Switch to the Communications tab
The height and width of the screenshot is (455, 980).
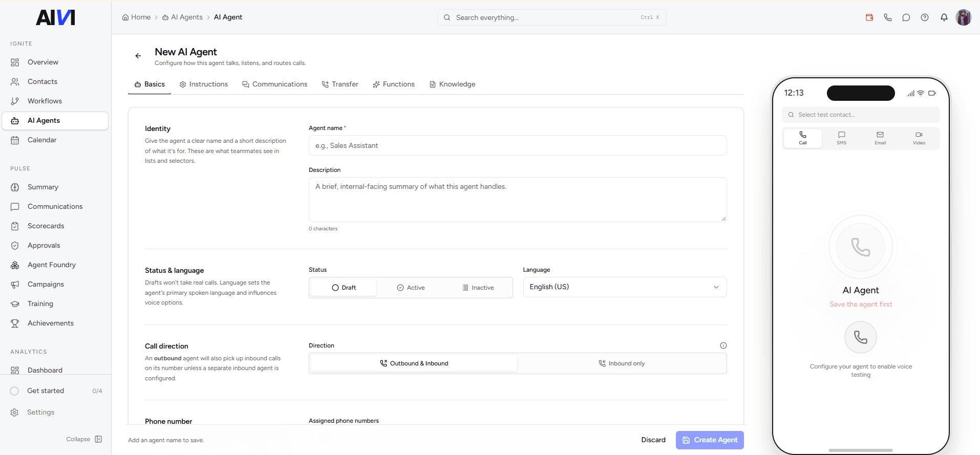pyautogui.click(x=275, y=84)
